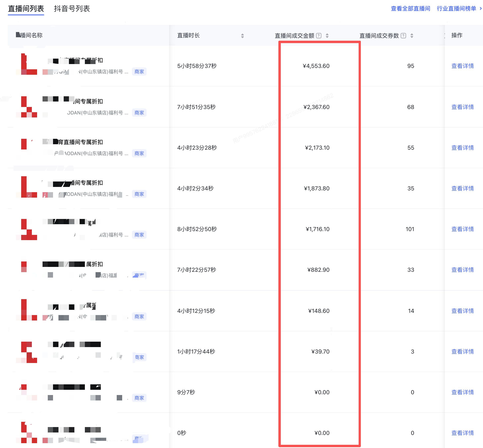The height and width of the screenshot is (448, 483).
Task: View details for the ¥4,553.60 row
Action: pos(462,66)
